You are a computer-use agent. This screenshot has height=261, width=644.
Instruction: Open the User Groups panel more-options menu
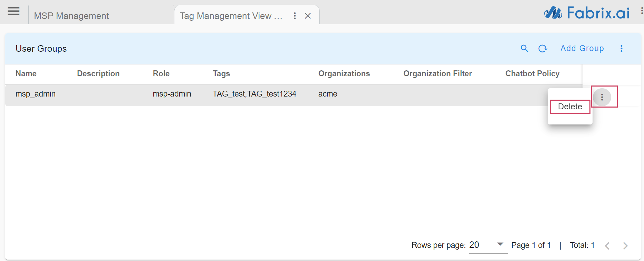[621, 49]
